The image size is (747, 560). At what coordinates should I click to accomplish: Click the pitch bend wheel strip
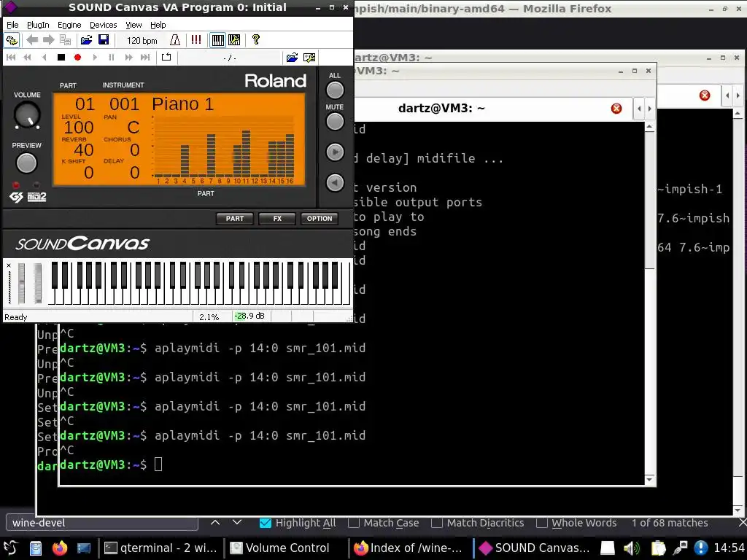(x=21, y=283)
